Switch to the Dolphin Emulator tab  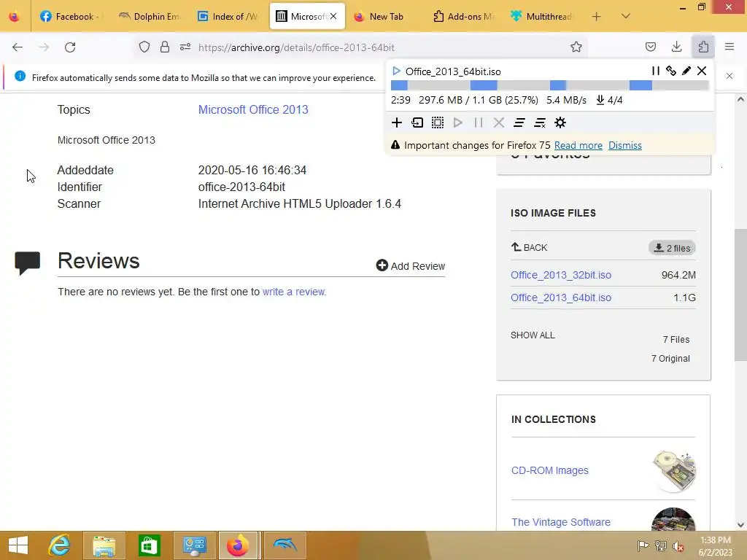(150, 16)
